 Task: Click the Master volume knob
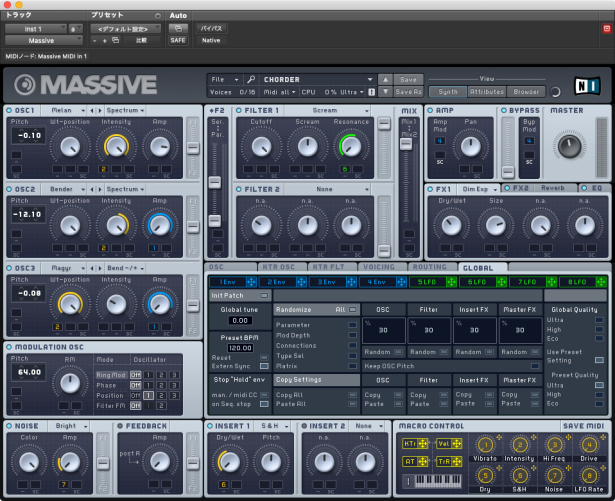(570, 147)
